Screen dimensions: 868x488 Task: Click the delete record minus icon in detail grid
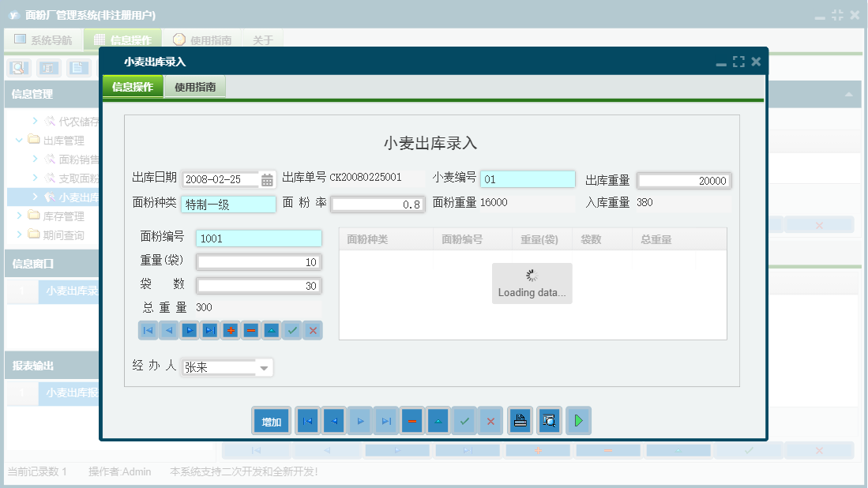[250, 330]
